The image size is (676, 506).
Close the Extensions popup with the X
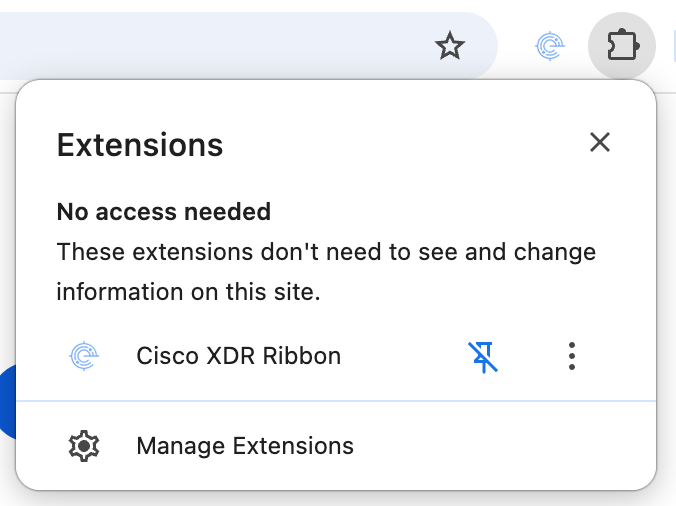tap(600, 142)
